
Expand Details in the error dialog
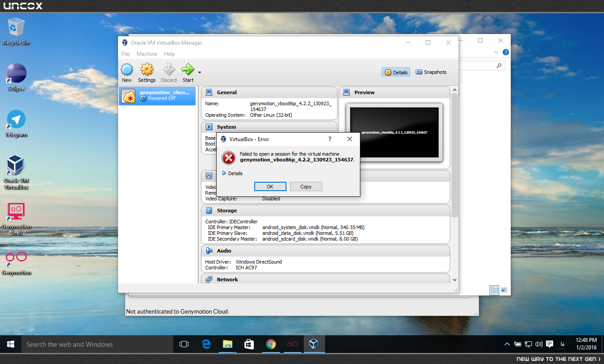click(232, 173)
